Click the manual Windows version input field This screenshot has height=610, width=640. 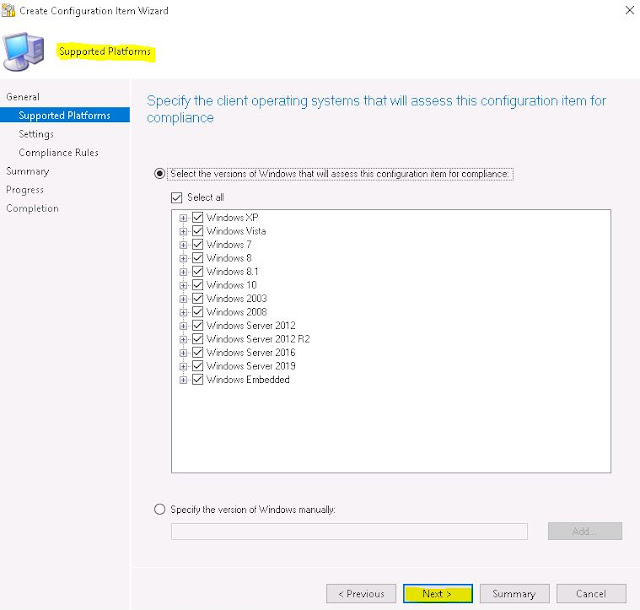[x=349, y=531]
